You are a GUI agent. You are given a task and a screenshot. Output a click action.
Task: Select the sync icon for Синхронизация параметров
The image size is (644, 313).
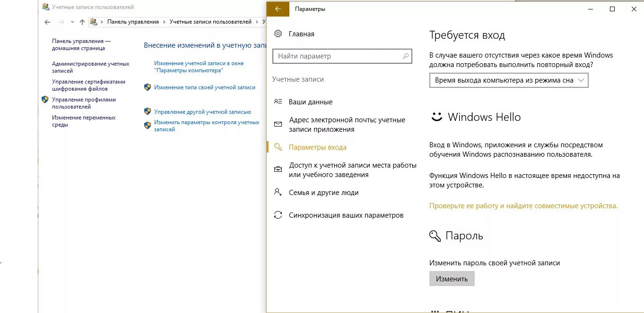[278, 215]
